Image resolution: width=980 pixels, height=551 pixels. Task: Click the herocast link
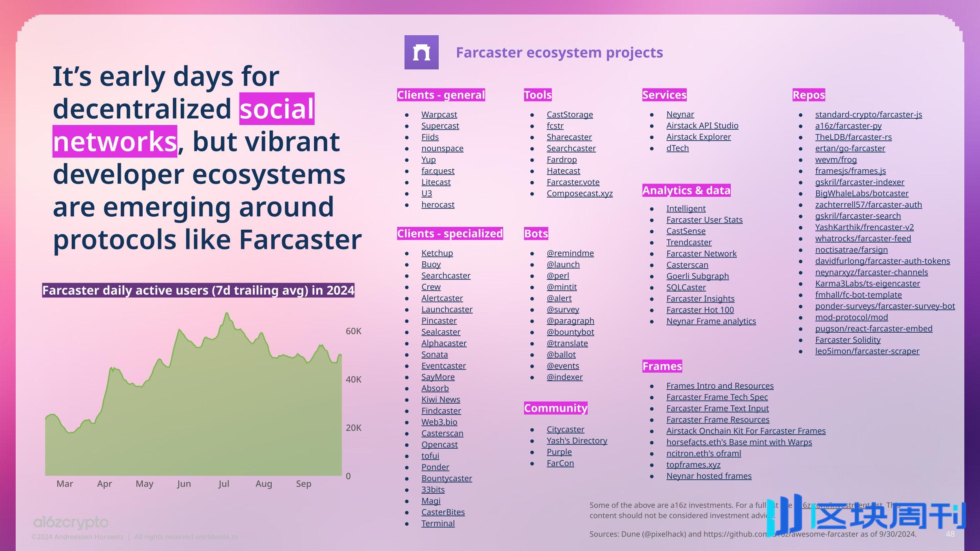[x=438, y=205]
